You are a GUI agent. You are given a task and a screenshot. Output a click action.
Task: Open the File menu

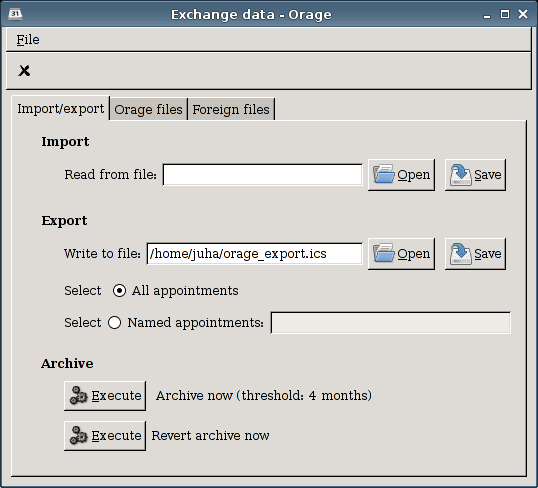(x=28, y=40)
